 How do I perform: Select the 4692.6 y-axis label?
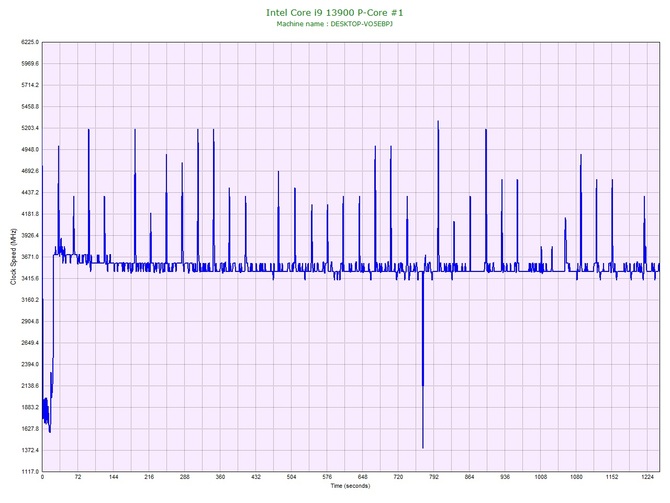tap(30, 171)
